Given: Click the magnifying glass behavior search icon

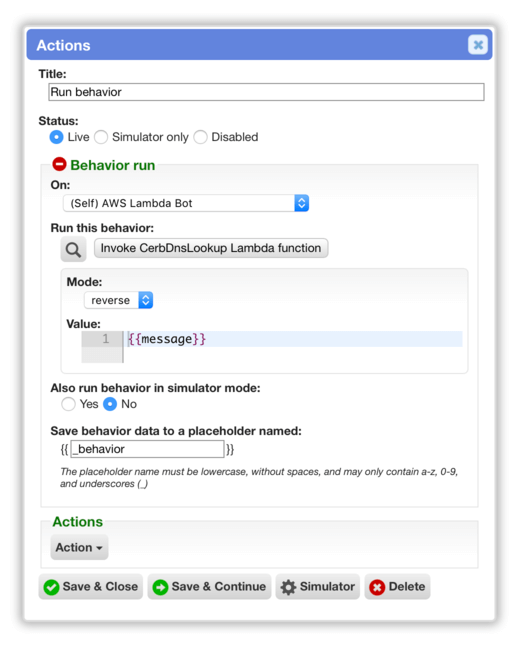Looking at the screenshot, I should point(73,249).
